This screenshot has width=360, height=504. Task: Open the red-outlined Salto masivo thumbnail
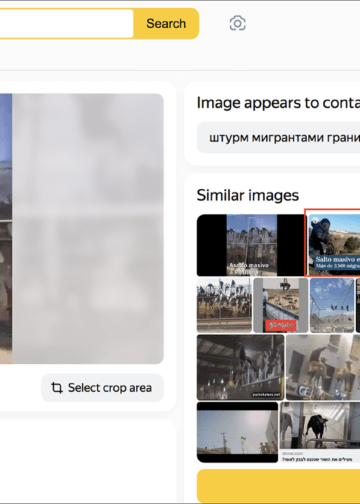(x=333, y=243)
